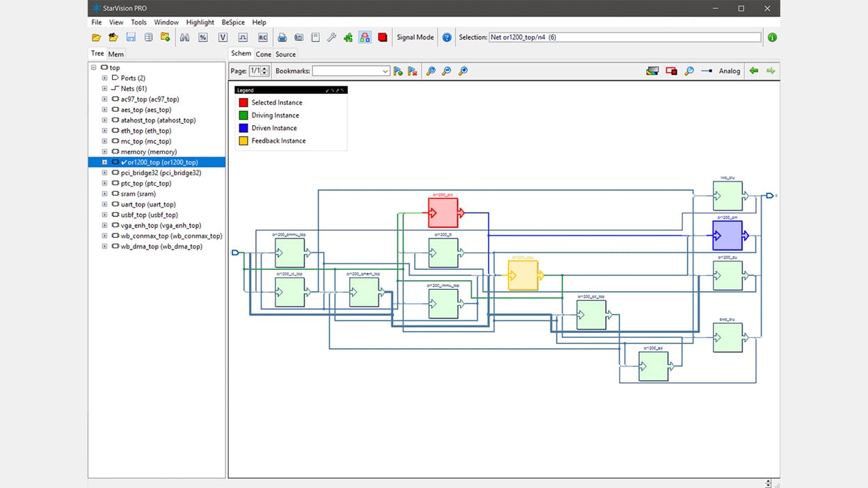Select vga_enh_top tree item
The width and height of the screenshot is (868, 488).
(x=161, y=225)
